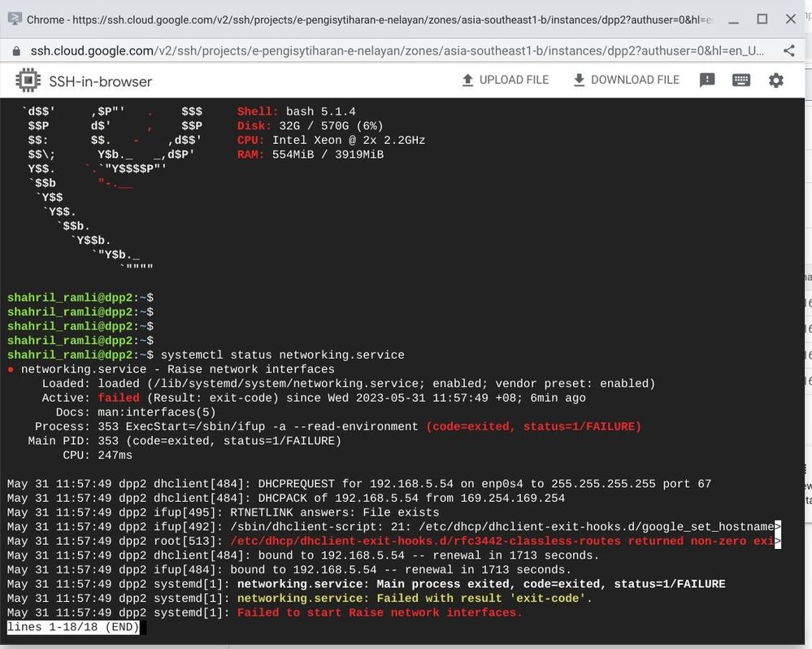Screen dimensions: 812x649
Task: View site info via the padlock icon
Action: [x=16, y=50]
